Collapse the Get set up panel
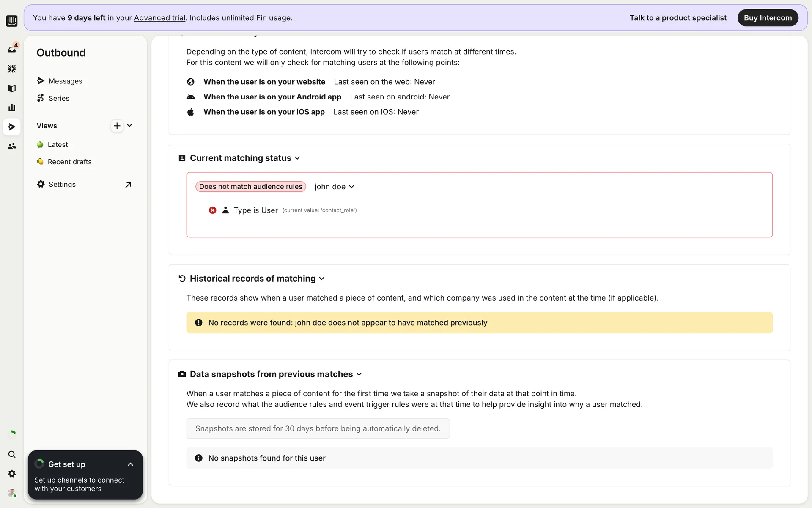 pyautogui.click(x=130, y=464)
